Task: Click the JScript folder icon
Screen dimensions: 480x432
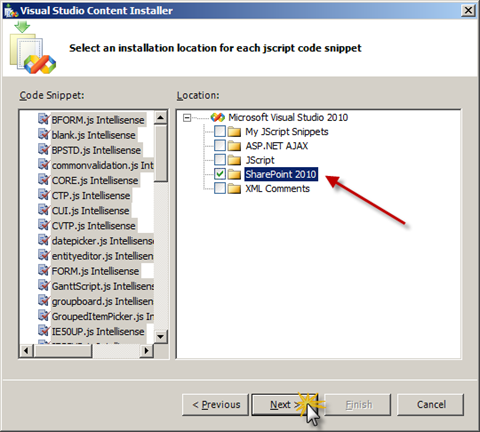Action: coord(234,160)
